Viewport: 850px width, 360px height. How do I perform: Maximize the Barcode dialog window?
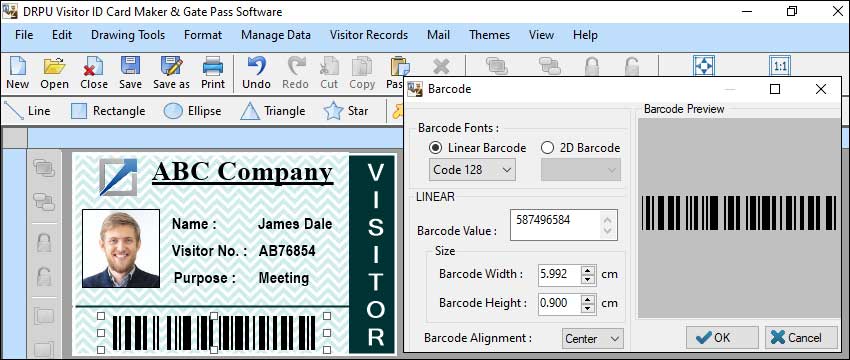click(775, 89)
